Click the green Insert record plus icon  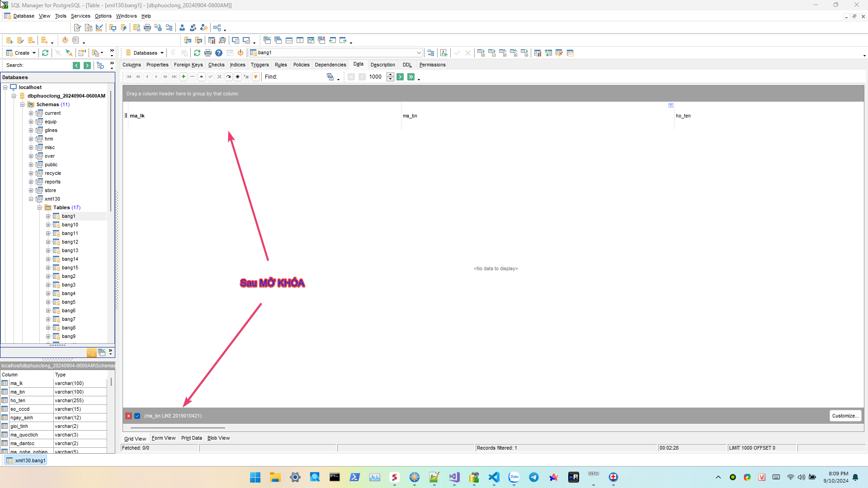(x=184, y=77)
